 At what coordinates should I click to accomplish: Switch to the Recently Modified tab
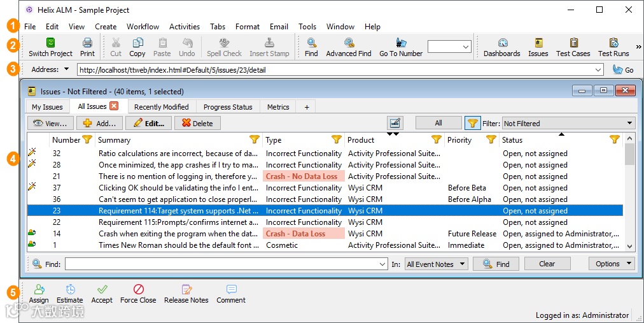pyautogui.click(x=162, y=107)
